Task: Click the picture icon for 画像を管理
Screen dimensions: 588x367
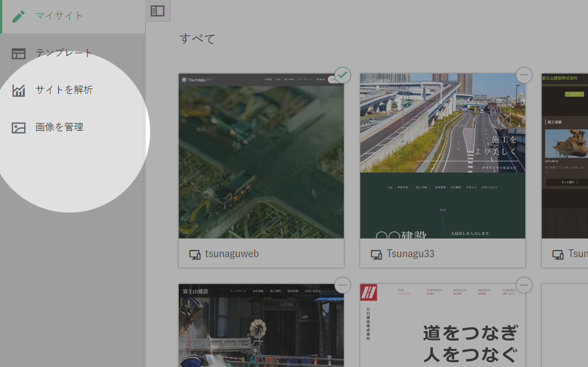Action: click(19, 127)
